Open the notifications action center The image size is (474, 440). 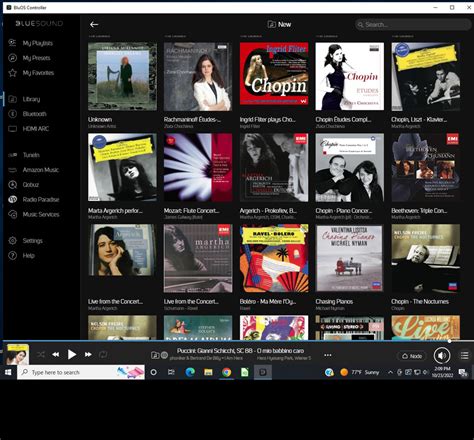click(x=463, y=373)
